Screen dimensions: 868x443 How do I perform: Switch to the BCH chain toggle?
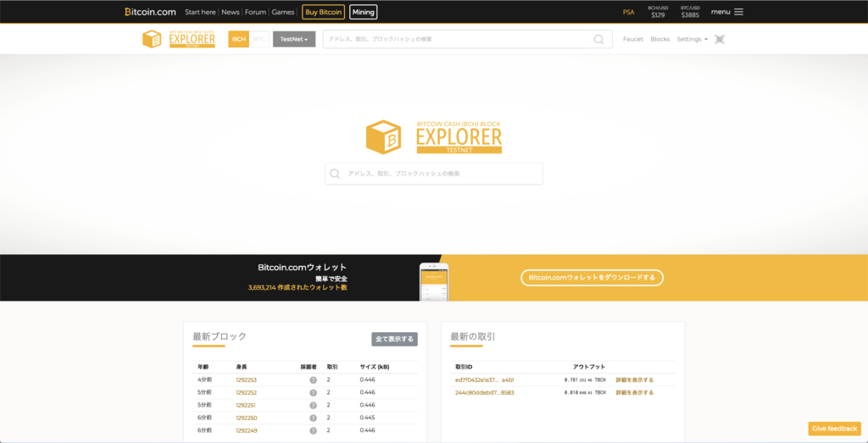point(238,39)
